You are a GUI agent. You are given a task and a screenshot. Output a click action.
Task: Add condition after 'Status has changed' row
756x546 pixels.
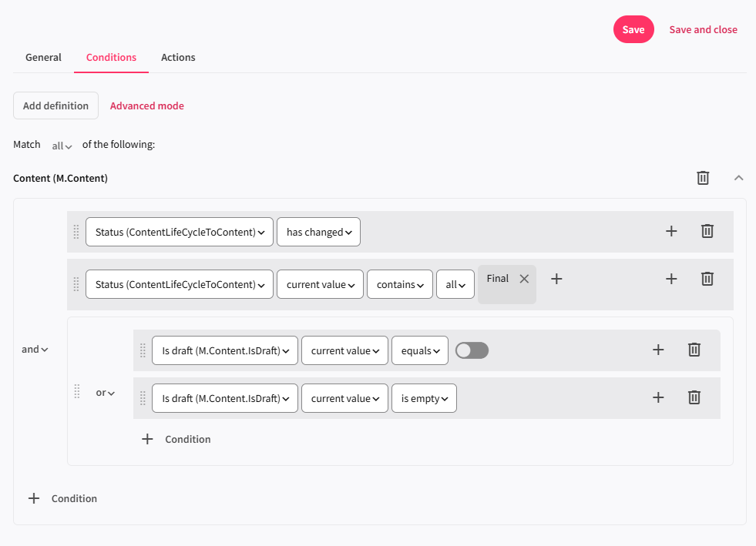671,231
